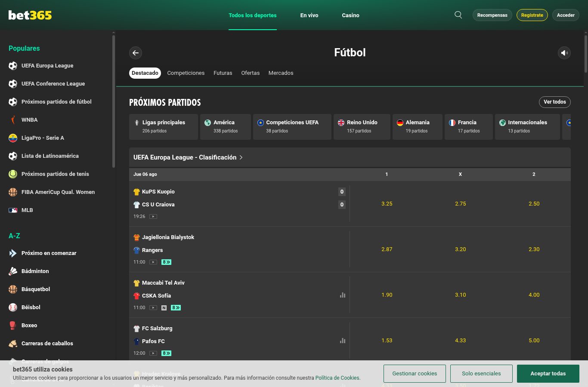Image resolution: width=588 pixels, height=387 pixels.
Task: Open the search magnifier icon
Action: click(x=458, y=15)
